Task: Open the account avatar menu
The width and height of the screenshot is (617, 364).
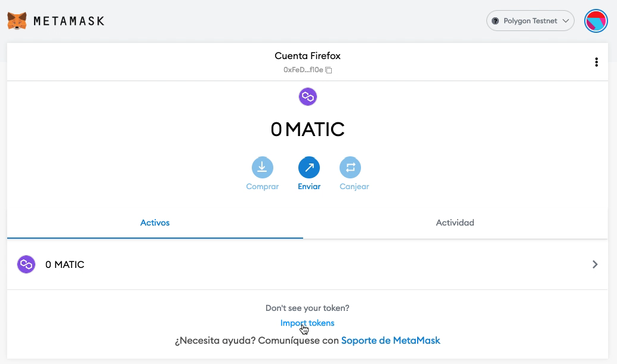Action: [596, 21]
